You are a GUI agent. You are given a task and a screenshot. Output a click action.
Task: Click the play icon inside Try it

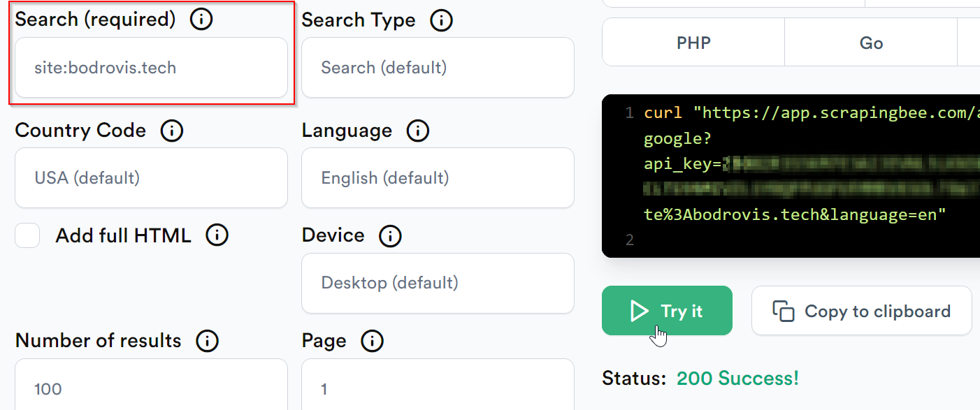640,310
